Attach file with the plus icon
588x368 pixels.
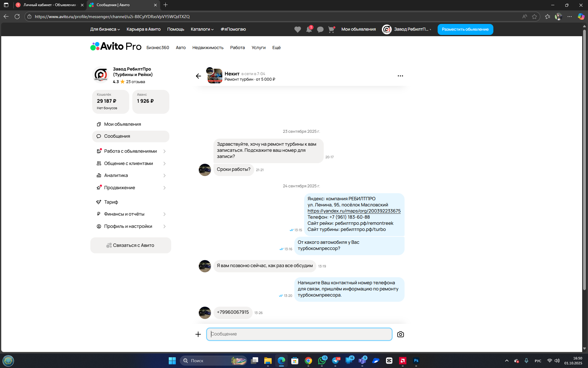[198, 334]
